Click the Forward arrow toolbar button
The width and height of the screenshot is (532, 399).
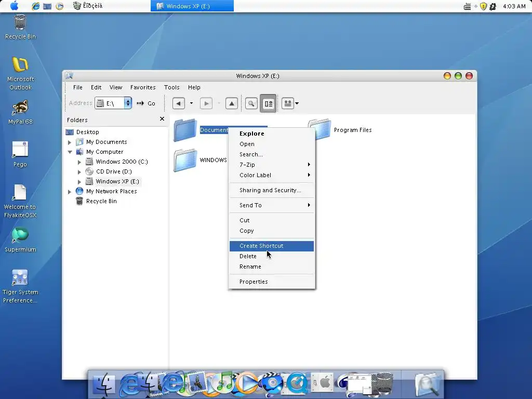point(206,103)
